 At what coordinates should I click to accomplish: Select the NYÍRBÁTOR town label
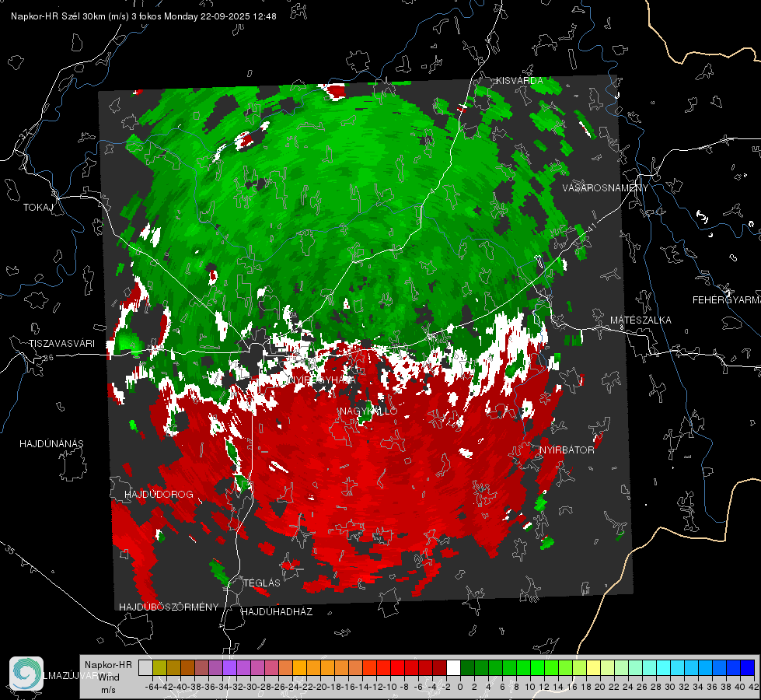click(x=567, y=450)
